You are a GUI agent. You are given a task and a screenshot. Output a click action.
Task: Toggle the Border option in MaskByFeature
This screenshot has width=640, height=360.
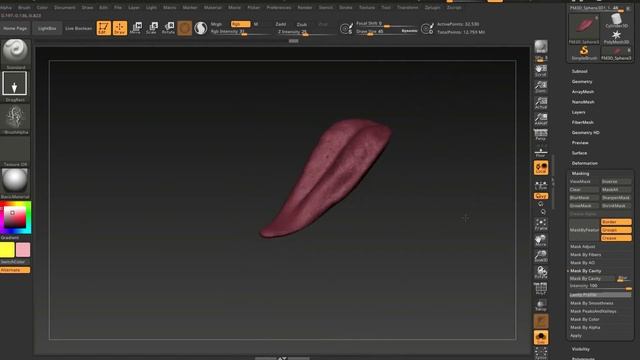[x=616, y=222]
